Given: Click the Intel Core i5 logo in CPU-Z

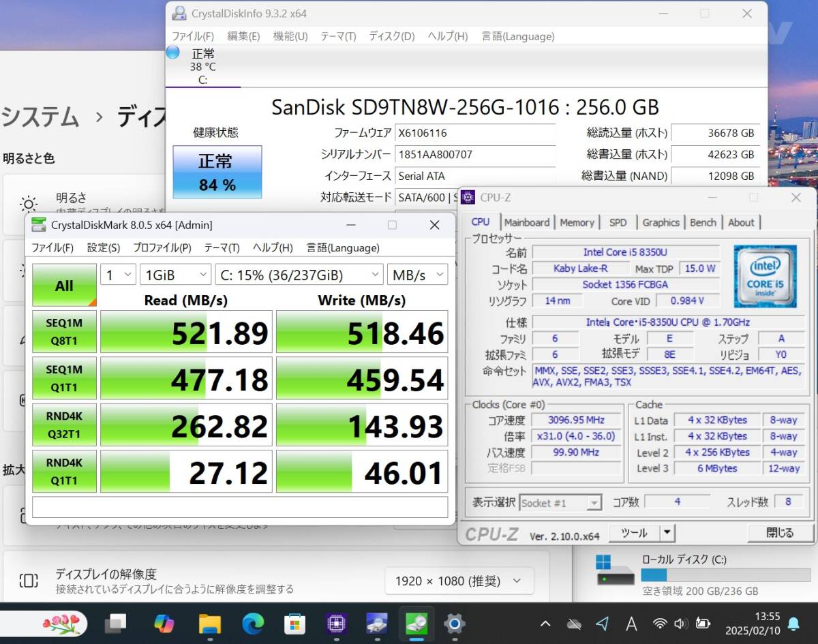Looking at the screenshot, I should (x=764, y=277).
